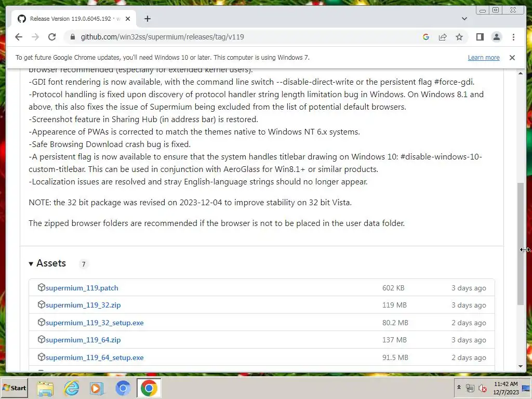Click package icon beside supermium_119_64_setup.exe
This screenshot has height=399, width=532.
point(42,357)
